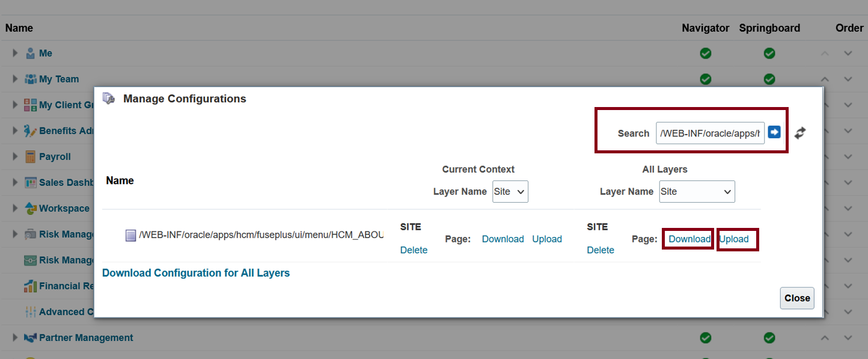Open the Workspace link
The width and height of the screenshot is (868, 359).
click(64, 209)
